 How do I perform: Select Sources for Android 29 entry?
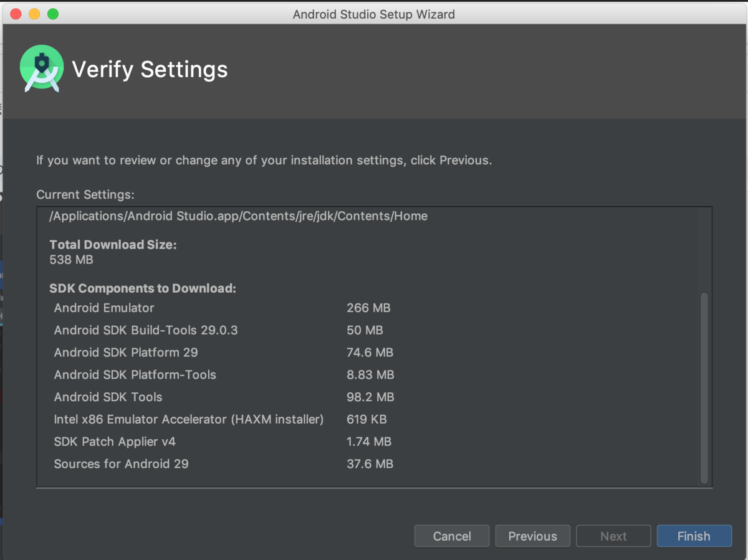[121, 464]
